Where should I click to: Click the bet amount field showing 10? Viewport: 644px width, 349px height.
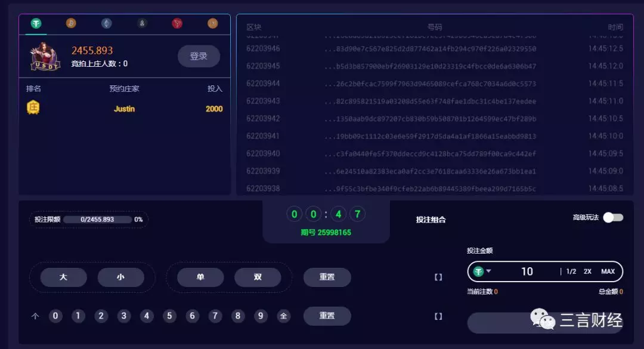coord(527,271)
